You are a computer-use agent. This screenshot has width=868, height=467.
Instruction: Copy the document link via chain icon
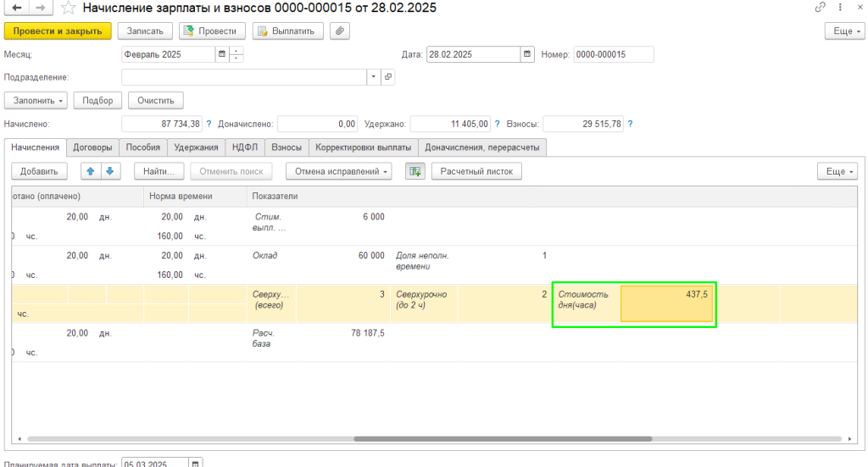pos(821,7)
